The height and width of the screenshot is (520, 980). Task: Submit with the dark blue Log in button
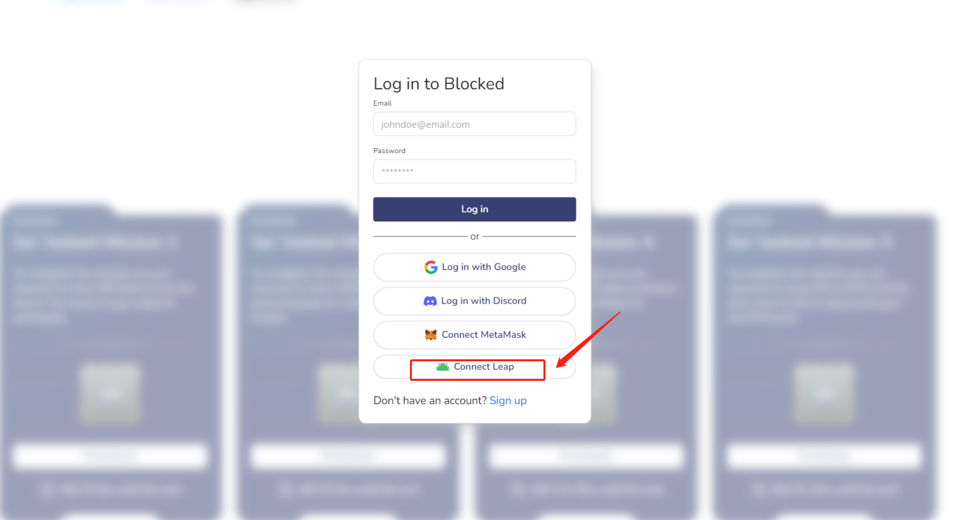tap(474, 209)
